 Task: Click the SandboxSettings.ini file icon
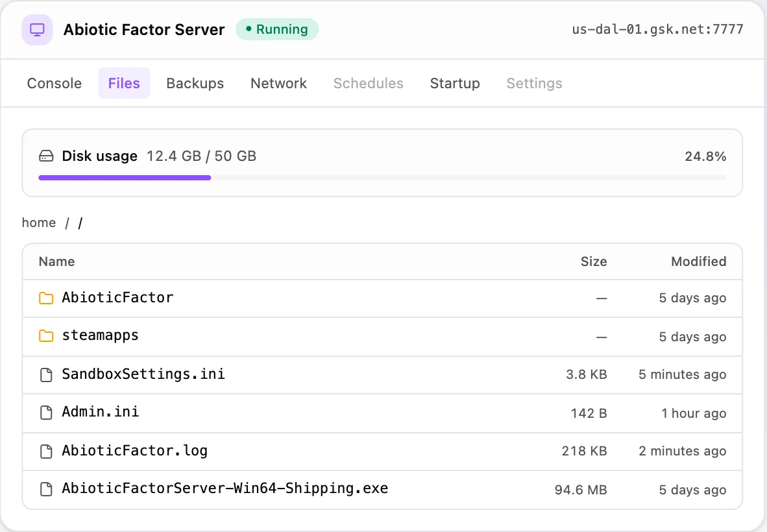click(x=46, y=375)
